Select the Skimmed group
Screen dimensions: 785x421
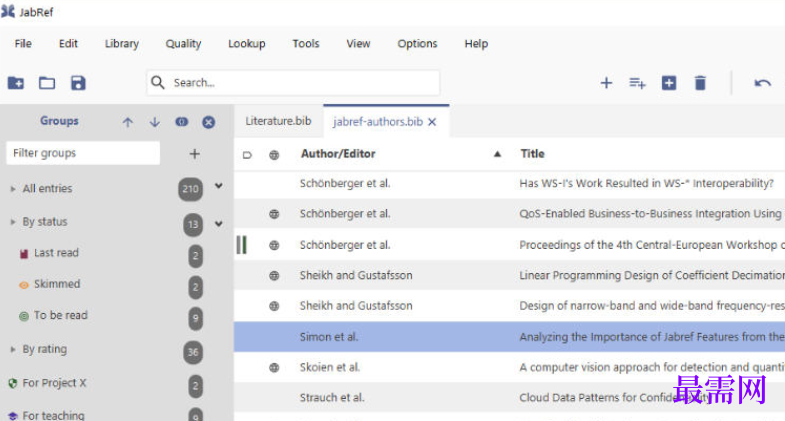point(57,284)
